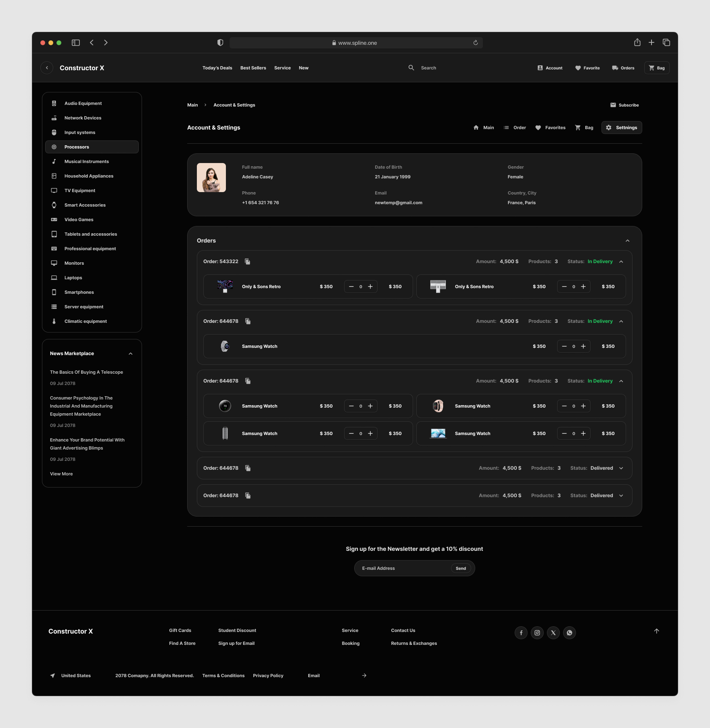Switch to Favorites tab in Account & Settings

pos(550,128)
